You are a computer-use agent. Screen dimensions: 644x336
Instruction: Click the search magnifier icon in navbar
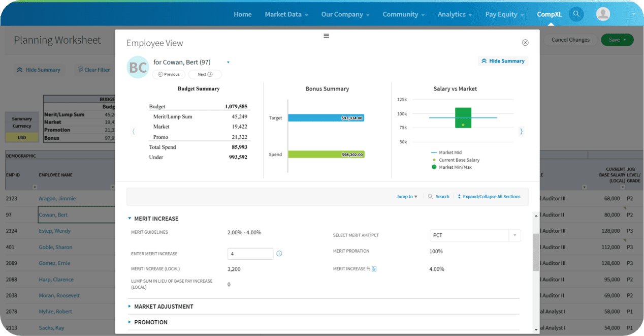576,14
